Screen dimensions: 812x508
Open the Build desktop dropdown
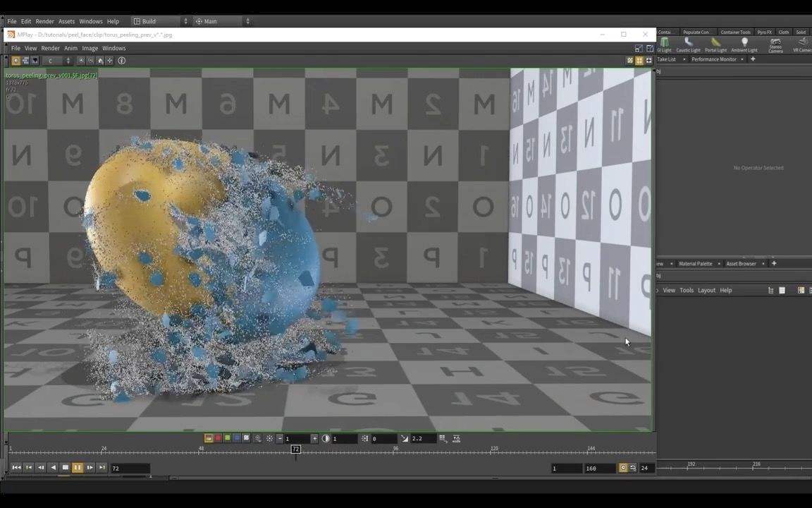click(161, 21)
